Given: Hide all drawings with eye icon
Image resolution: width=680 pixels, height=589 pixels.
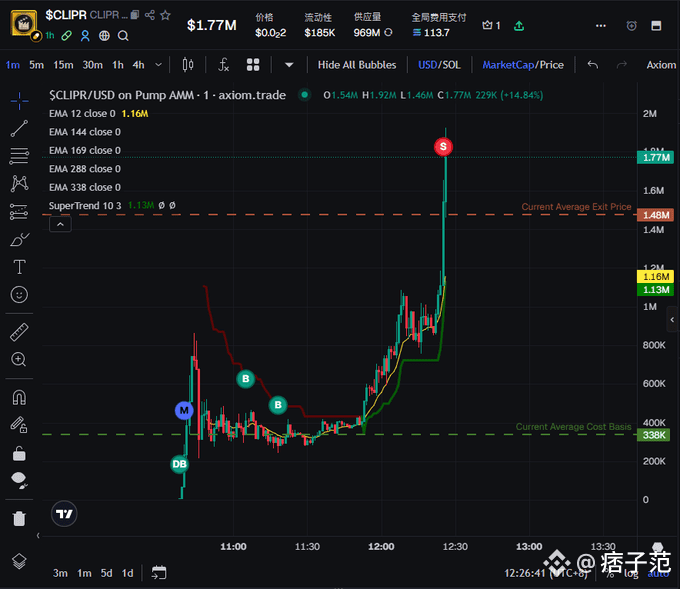Looking at the screenshot, I should tap(19, 480).
